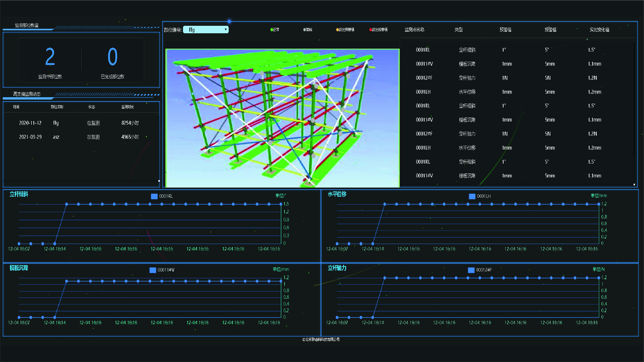Click the 监测时长 column header
The width and height of the screenshot is (644, 362).
(128, 107)
